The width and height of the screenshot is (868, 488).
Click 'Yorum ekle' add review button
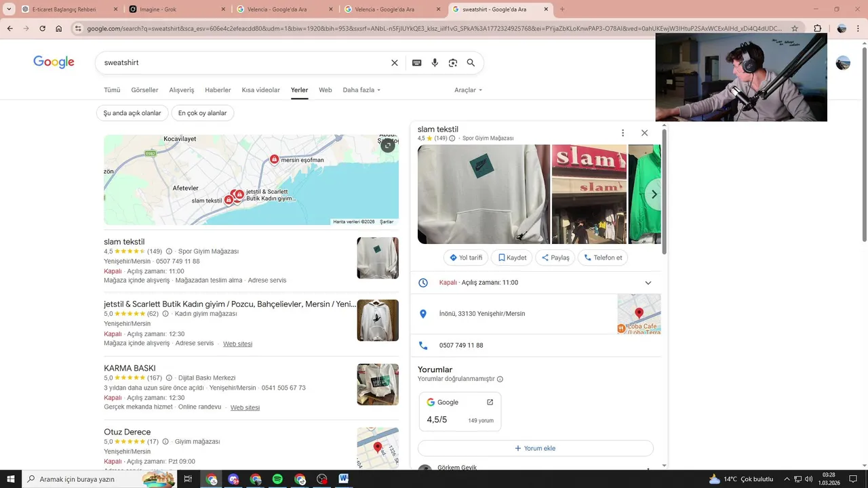[x=535, y=448]
